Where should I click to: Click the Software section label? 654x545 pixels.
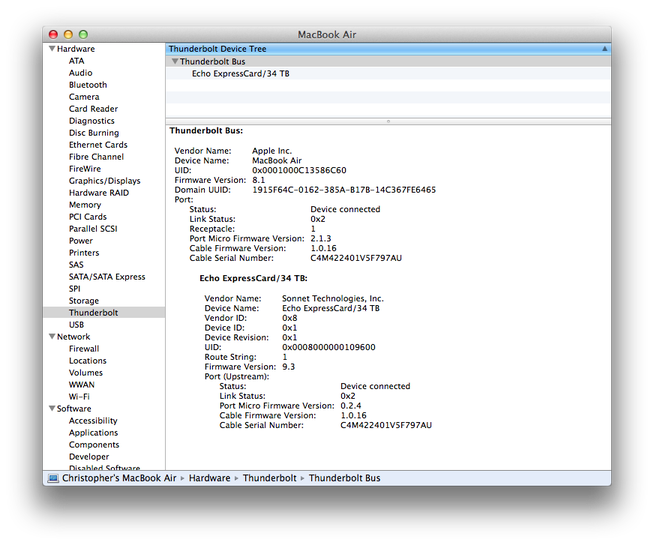pos(74,409)
